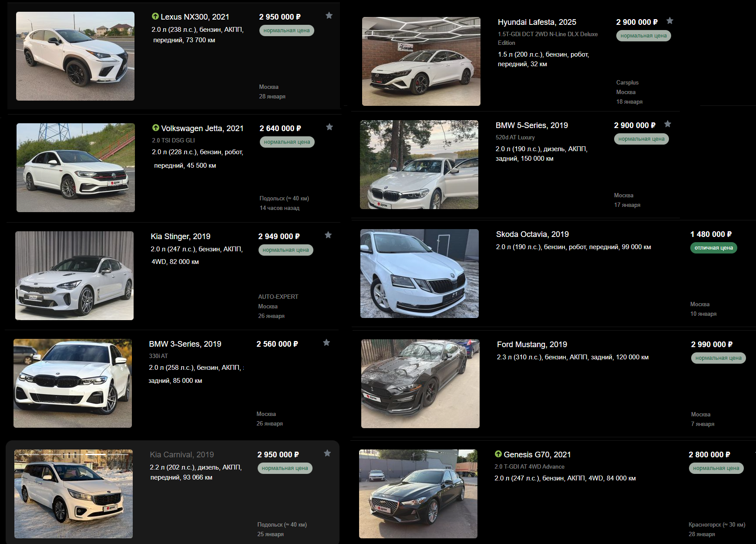Open Genesis G70, 2021 listing title
Screen dimensions: 756x544
coord(537,455)
